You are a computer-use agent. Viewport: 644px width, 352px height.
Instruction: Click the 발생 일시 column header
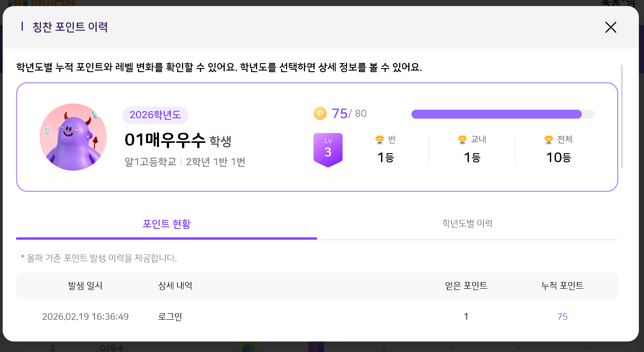coord(85,286)
